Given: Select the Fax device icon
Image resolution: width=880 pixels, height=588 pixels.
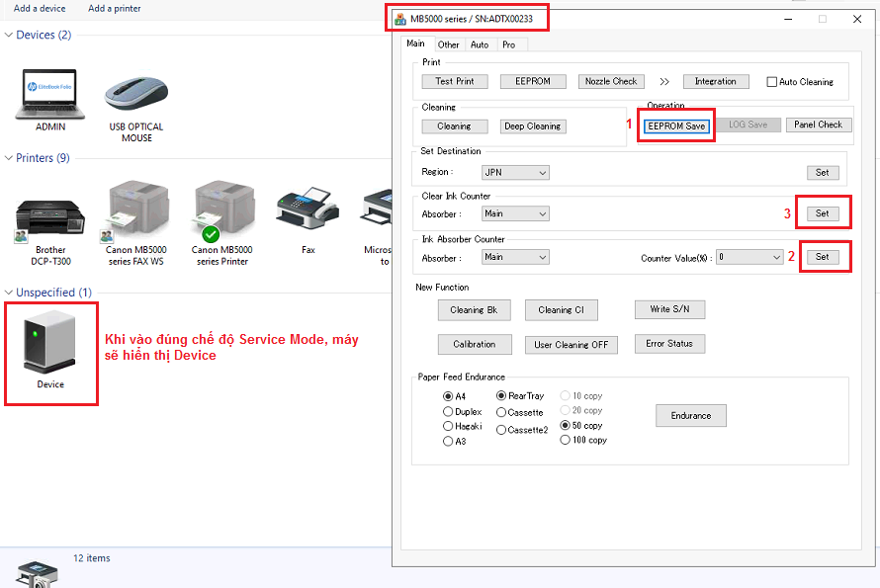Looking at the screenshot, I should (308, 209).
